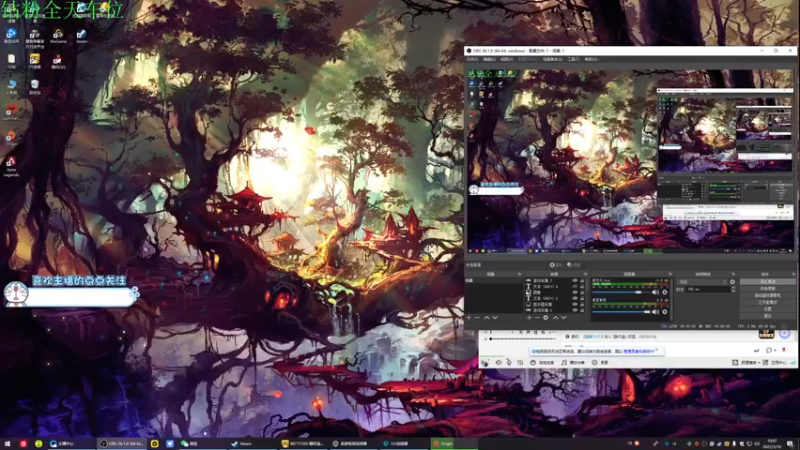Click Start Recording button in OBS controls

click(x=768, y=288)
